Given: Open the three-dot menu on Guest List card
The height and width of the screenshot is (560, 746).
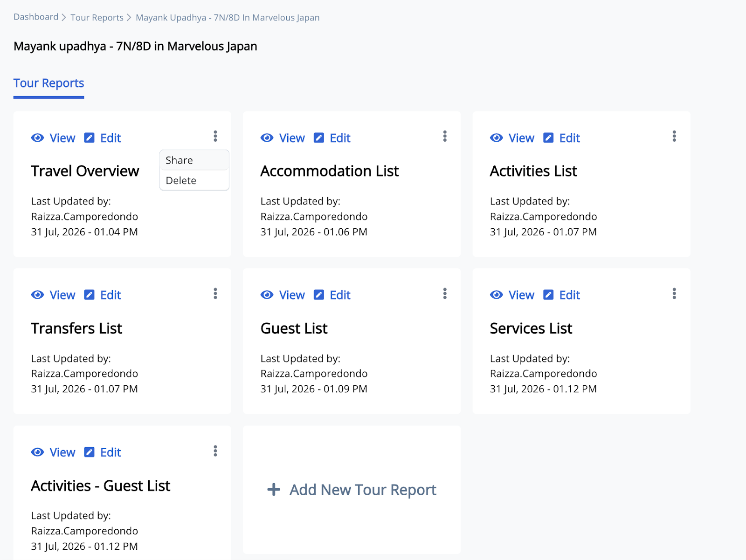Looking at the screenshot, I should point(445,294).
